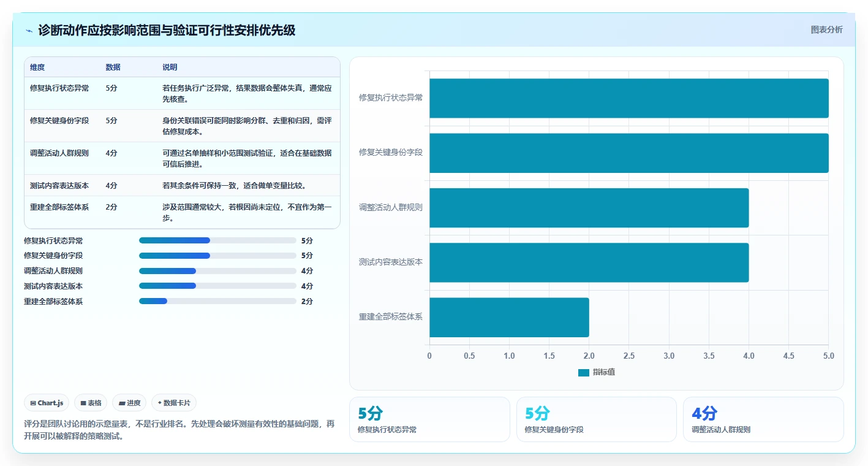The width and height of the screenshot is (868, 466).
Task: Click x-axis tick label 5.0
Action: [828, 356]
